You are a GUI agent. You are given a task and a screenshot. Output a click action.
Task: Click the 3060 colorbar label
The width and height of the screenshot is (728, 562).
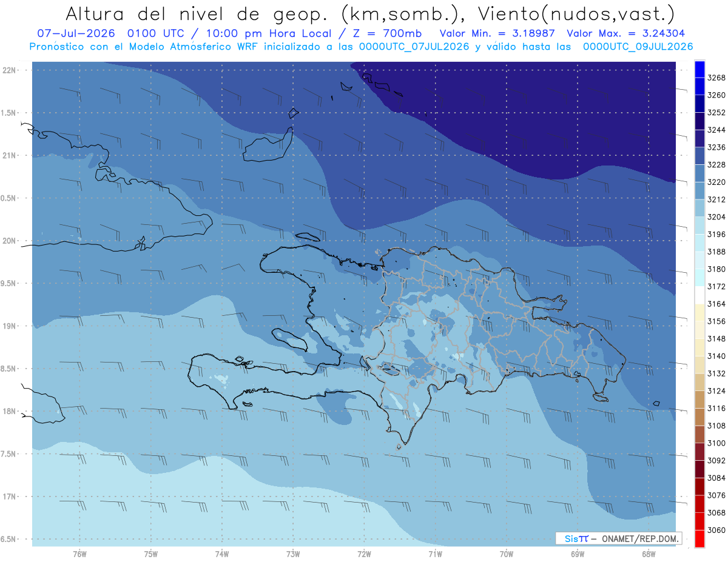pos(716,530)
